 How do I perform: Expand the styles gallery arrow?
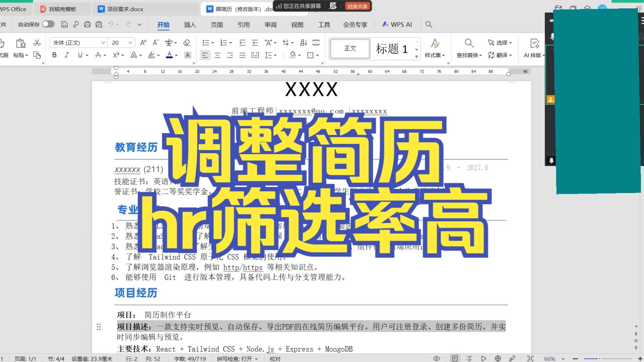click(x=417, y=56)
